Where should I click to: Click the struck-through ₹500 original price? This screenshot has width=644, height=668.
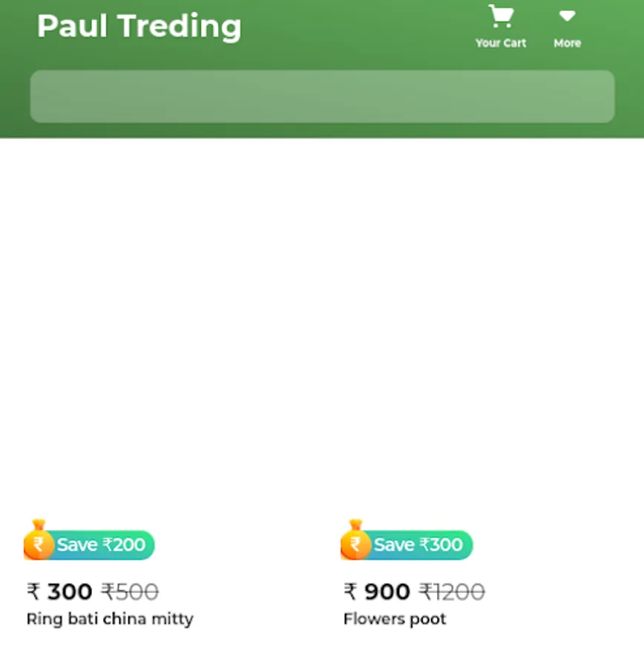tap(130, 592)
